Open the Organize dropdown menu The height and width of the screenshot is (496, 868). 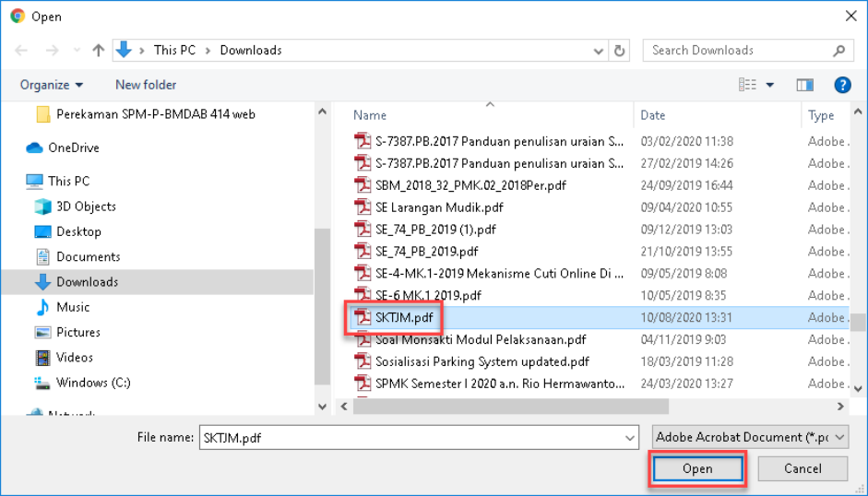tap(52, 85)
